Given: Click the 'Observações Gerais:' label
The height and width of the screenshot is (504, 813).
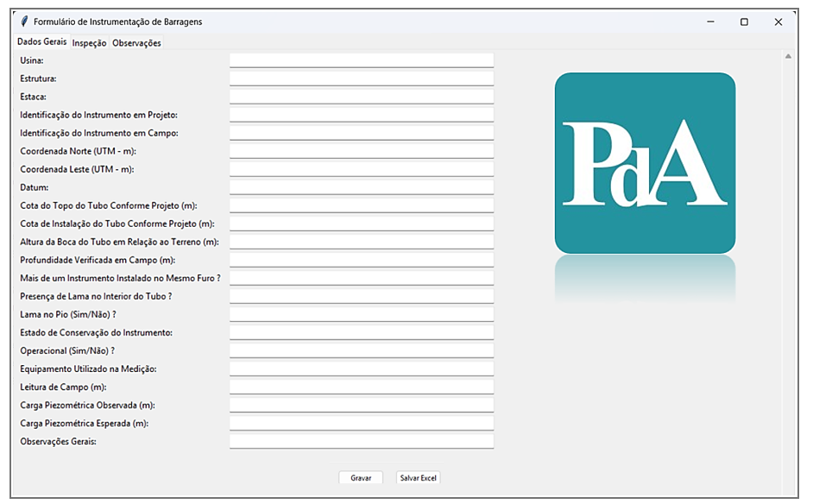Looking at the screenshot, I should coord(58,442).
